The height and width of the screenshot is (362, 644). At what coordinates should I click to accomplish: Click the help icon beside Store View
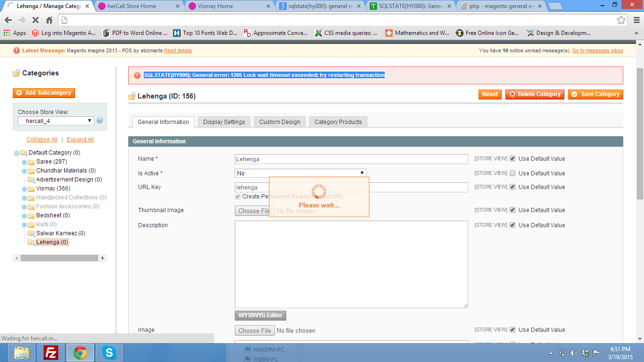pyautogui.click(x=99, y=121)
